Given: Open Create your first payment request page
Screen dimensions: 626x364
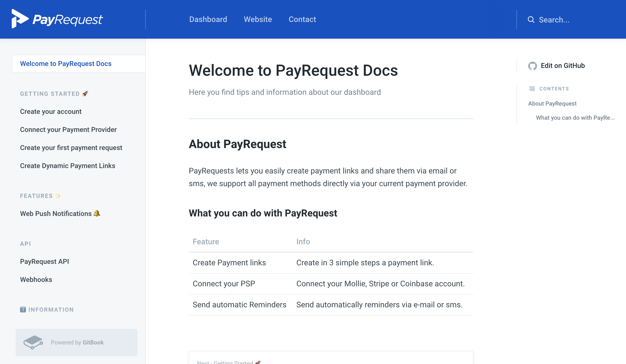Looking at the screenshot, I should (x=71, y=148).
